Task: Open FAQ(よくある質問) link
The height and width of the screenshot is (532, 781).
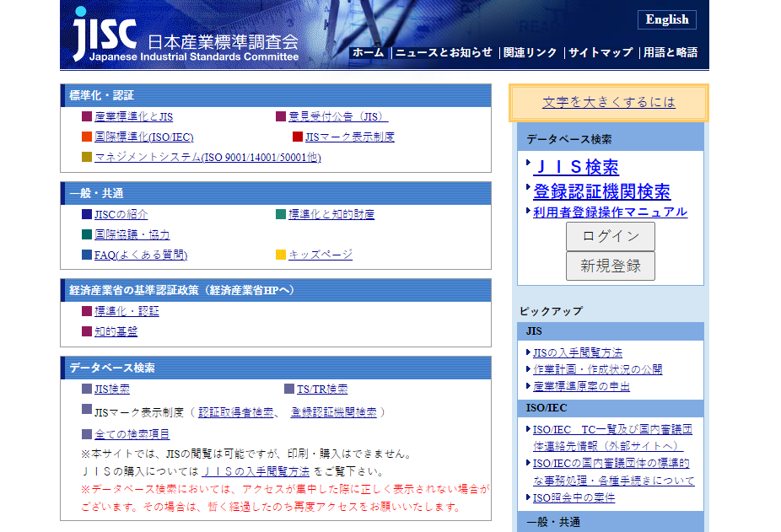Action: click(141, 255)
